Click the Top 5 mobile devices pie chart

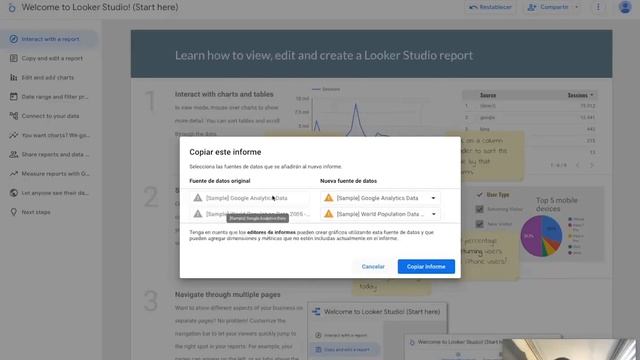(541, 236)
